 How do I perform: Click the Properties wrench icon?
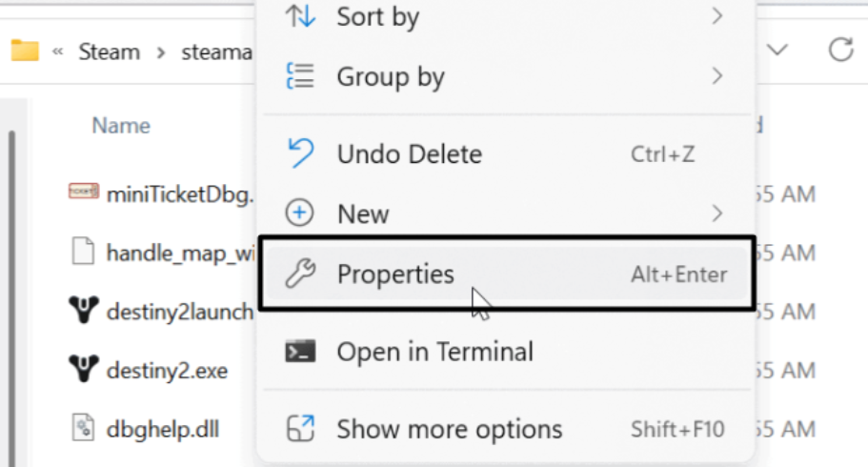[x=301, y=274]
